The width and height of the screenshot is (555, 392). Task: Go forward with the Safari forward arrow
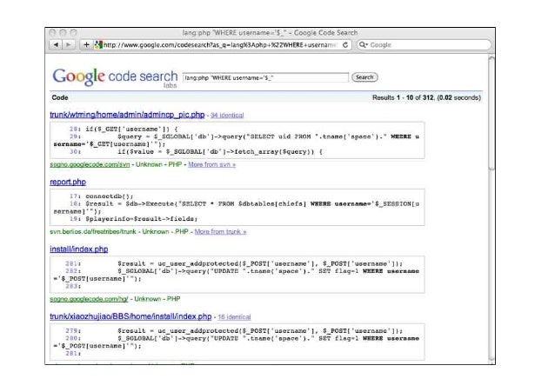pos(69,45)
